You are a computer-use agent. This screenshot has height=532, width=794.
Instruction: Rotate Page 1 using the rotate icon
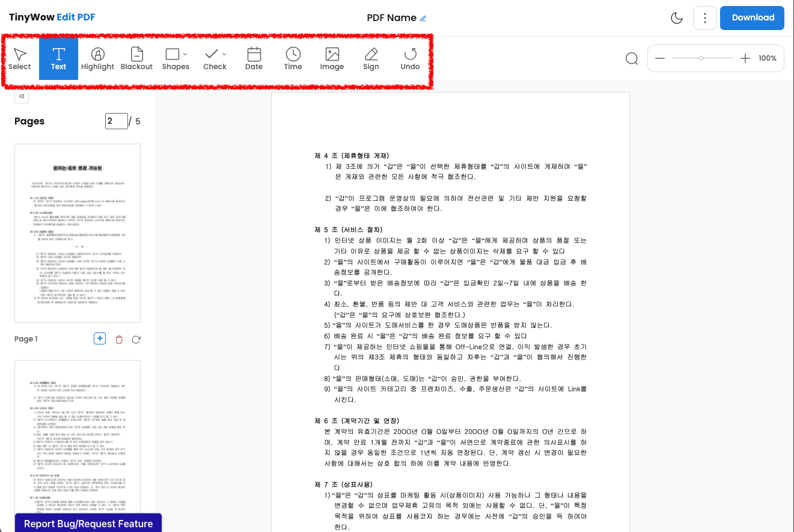136,339
